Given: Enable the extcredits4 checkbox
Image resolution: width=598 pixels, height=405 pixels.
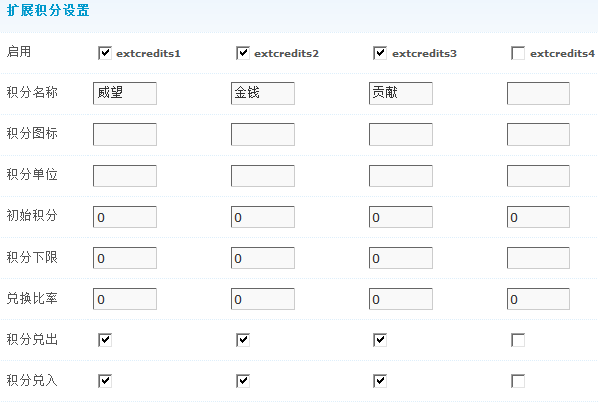Looking at the screenshot, I should (518, 53).
